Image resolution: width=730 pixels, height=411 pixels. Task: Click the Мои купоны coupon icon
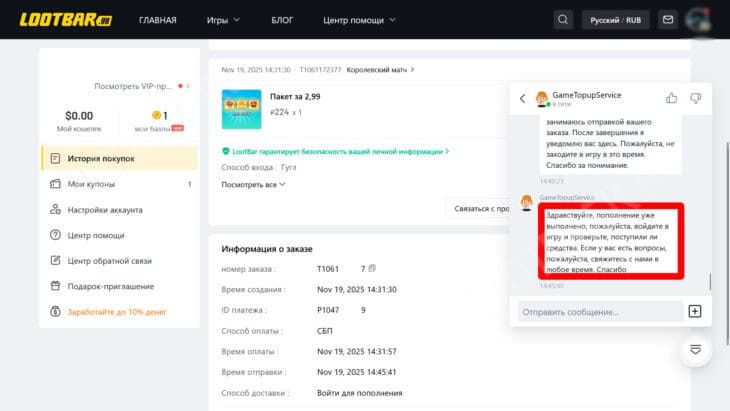55,184
